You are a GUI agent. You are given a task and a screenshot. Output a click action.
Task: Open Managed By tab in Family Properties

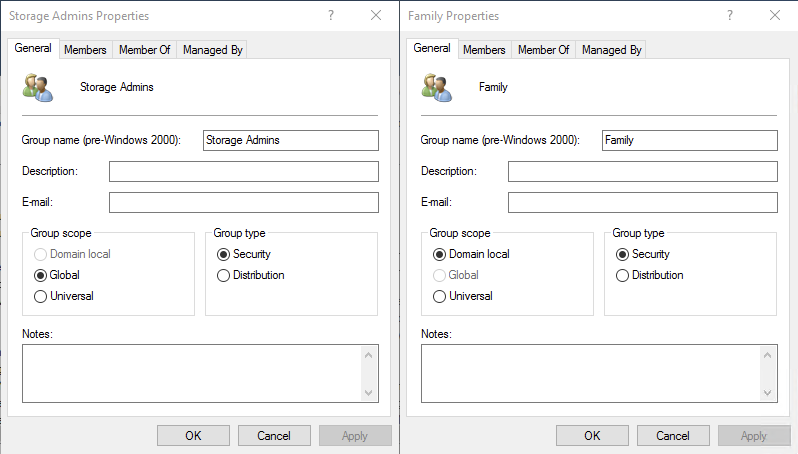pyautogui.click(x=611, y=50)
